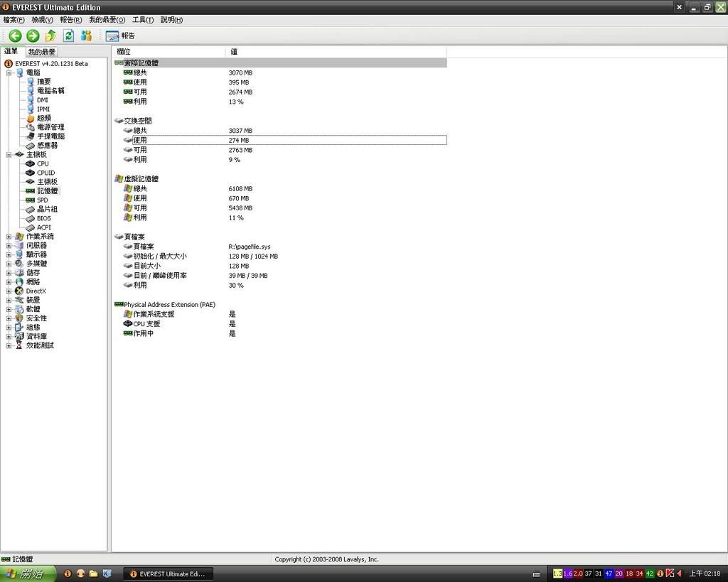Expand the DirectX tree node
The width and height of the screenshot is (728, 582).
click(9, 291)
